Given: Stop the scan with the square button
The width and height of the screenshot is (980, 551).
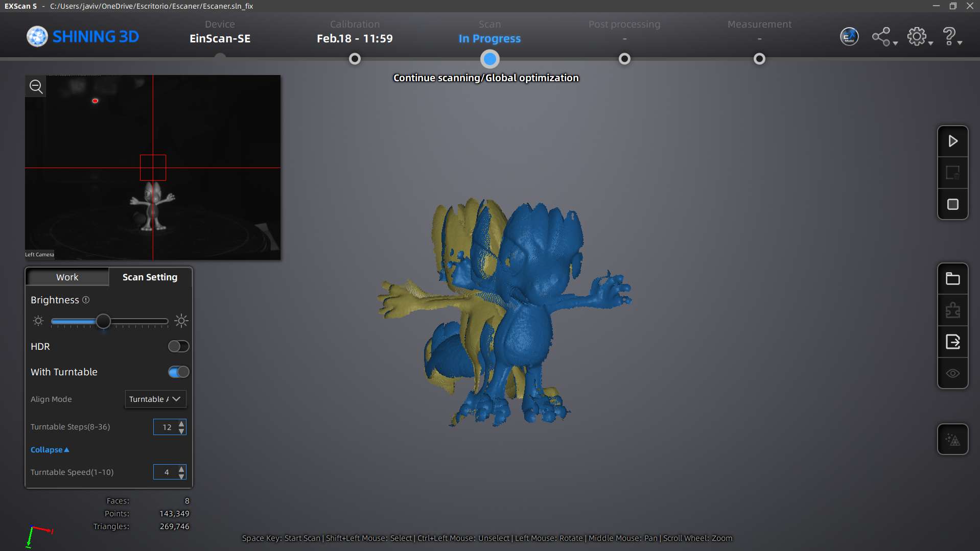Looking at the screenshot, I should pyautogui.click(x=952, y=204).
